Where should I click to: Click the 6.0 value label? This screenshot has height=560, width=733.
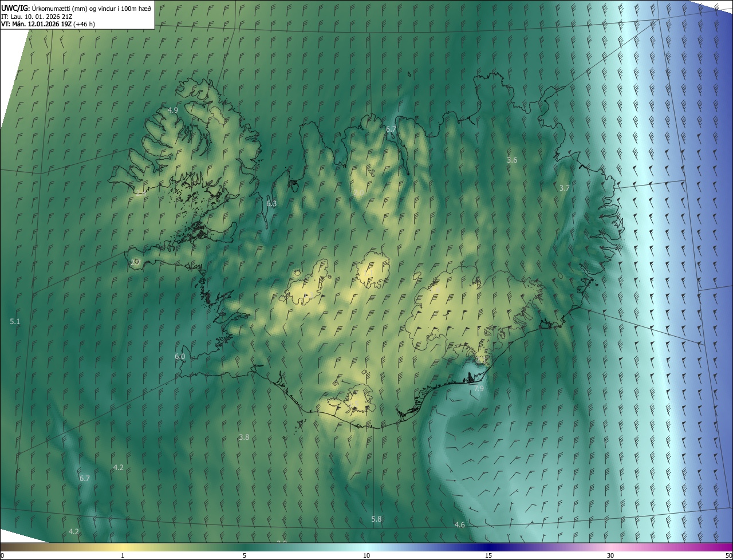pos(180,357)
